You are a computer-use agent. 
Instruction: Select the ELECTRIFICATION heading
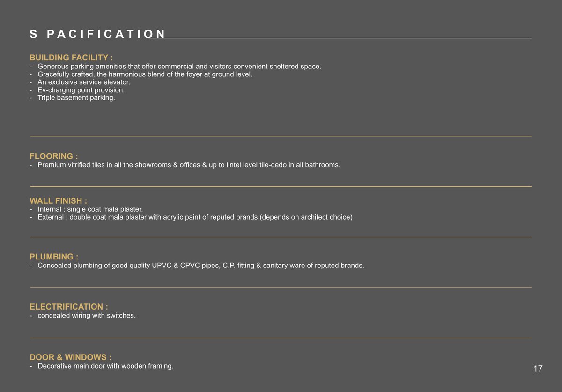[x=69, y=307]
